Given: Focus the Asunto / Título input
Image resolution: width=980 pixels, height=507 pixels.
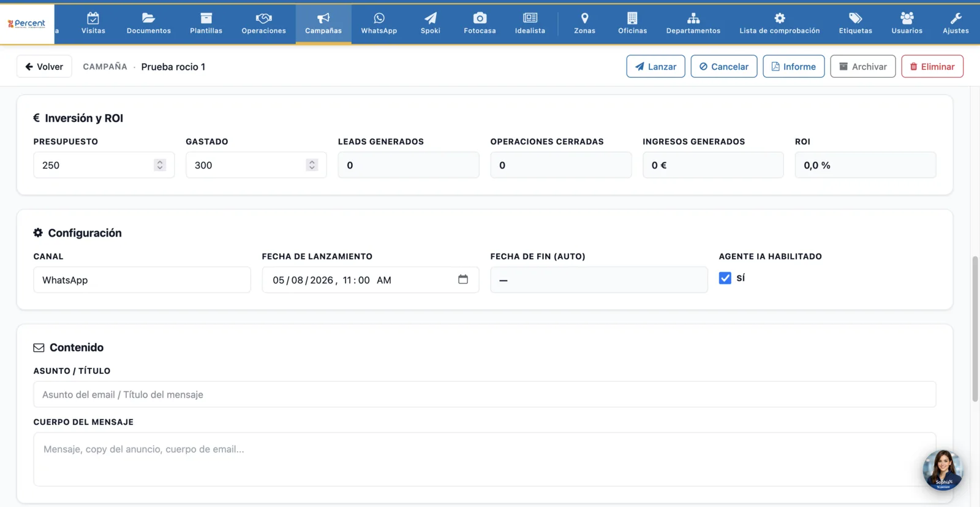Looking at the screenshot, I should point(484,394).
